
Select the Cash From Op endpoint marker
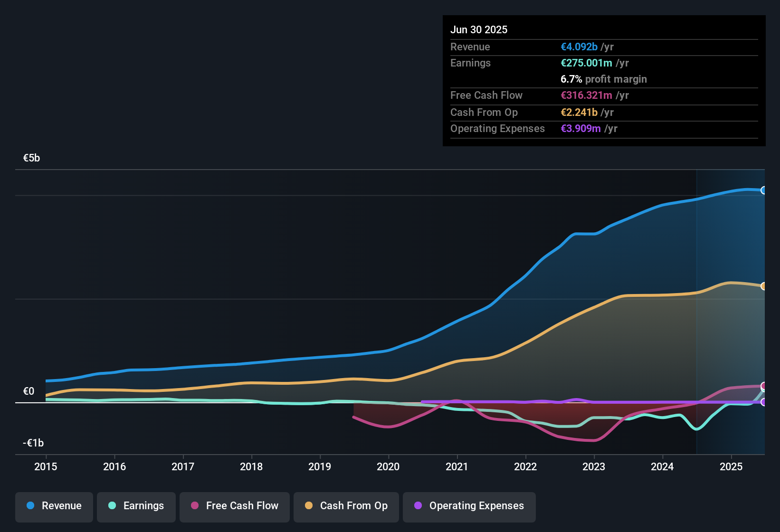click(x=764, y=286)
